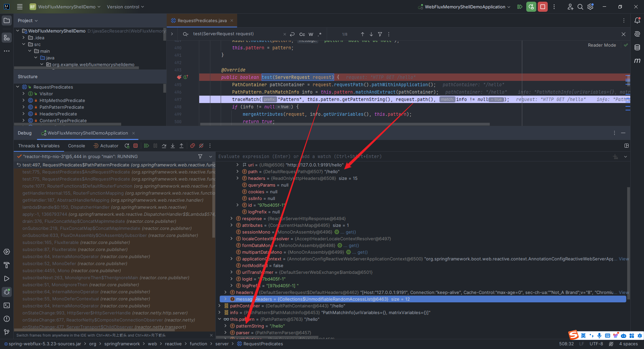Image resolution: width=644 pixels, height=349 pixels.
Task: Open Search Everywhere magnifier icon
Action: tap(580, 7)
